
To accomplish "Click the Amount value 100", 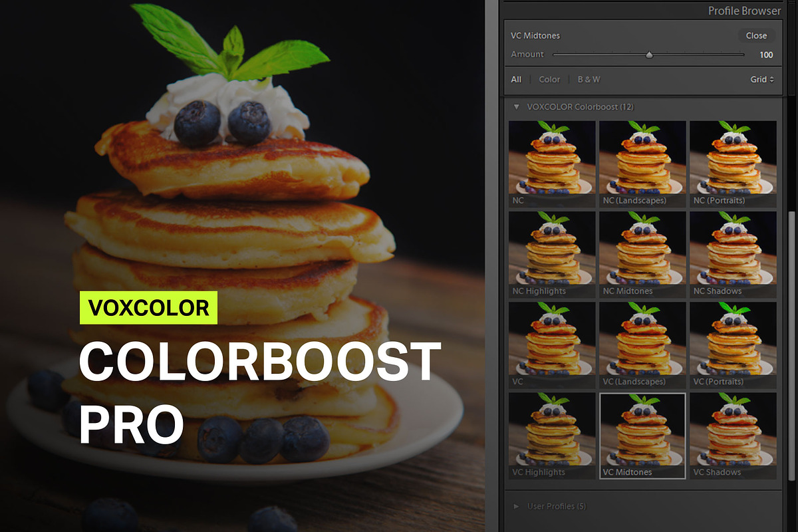I will pos(766,55).
